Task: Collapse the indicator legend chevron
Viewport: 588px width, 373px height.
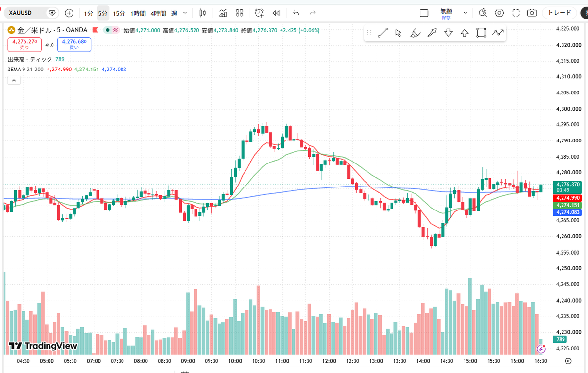Action: pos(14,81)
